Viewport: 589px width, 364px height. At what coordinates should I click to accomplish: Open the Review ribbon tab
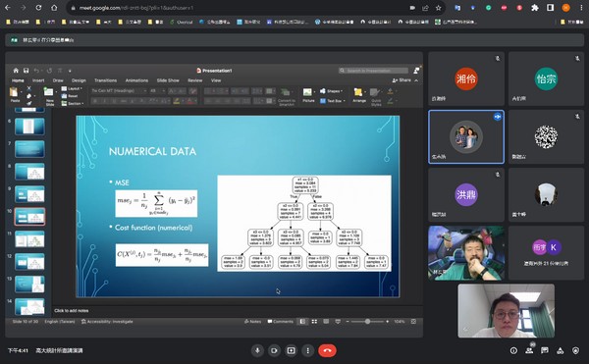coord(195,80)
